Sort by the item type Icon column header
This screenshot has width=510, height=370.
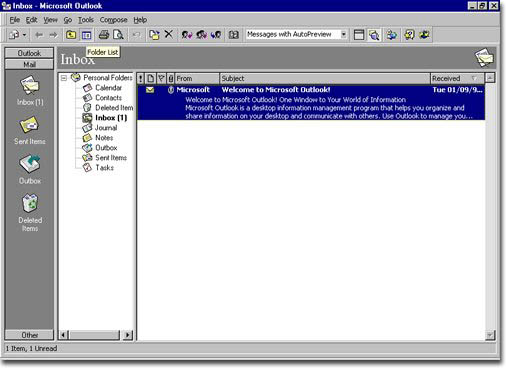[x=150, y=78]
